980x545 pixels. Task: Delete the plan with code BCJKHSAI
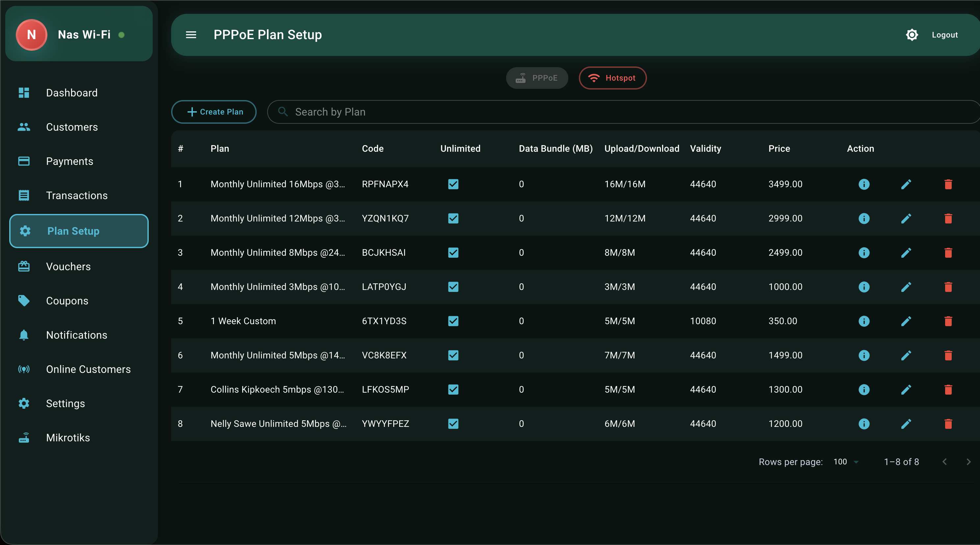[x=948, y=253]
